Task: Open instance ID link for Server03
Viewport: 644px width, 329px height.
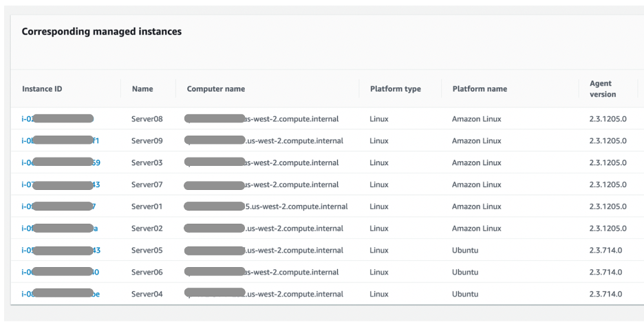Action: [61, 163]
